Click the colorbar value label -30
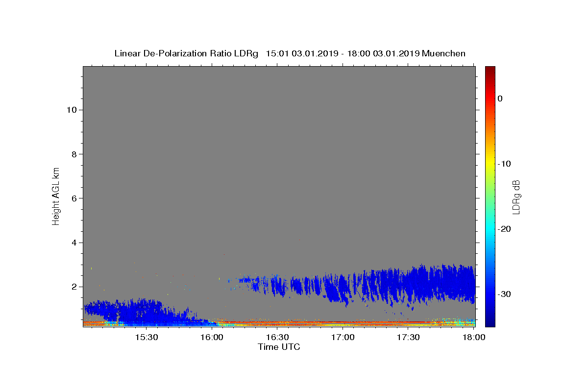Viewport: 588px width, 392px height. [504, 294]
